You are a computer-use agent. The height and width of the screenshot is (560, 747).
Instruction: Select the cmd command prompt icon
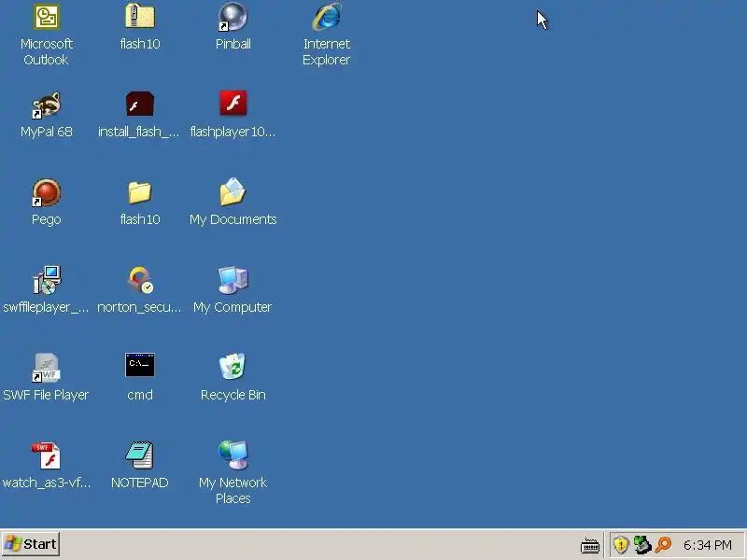139,365
